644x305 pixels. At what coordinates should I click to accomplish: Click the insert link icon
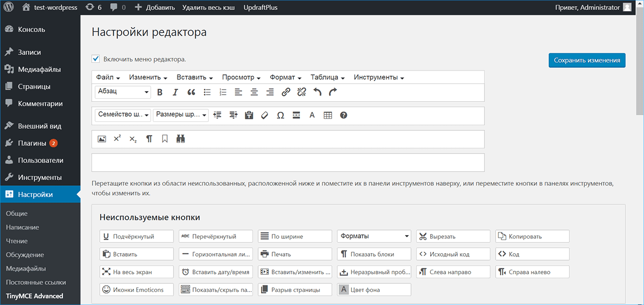pyautogui.click(x=286, y=92)
